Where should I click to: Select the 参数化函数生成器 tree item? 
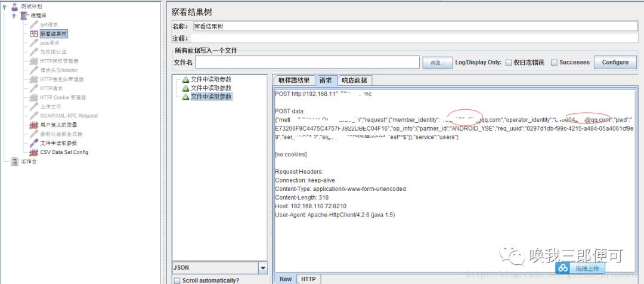(61, 134)
